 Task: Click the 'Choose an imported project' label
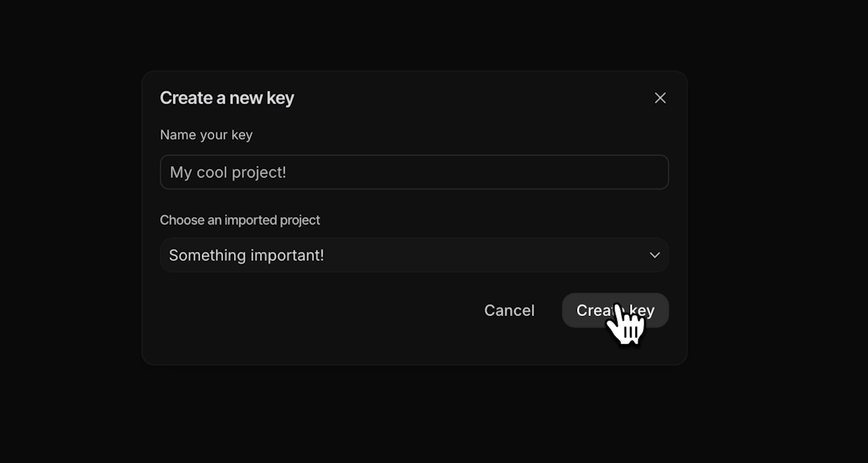[x=240, y=219]
